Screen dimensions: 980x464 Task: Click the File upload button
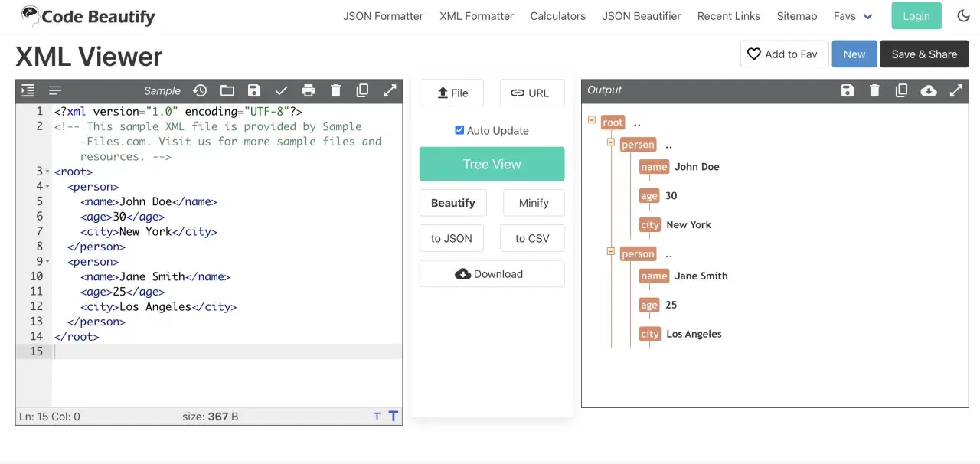pyautogui.click(x=452, y=93)
